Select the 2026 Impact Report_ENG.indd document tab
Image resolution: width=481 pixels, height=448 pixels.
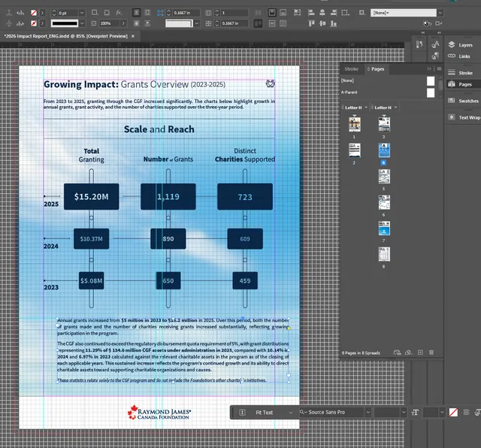[65, 36]
